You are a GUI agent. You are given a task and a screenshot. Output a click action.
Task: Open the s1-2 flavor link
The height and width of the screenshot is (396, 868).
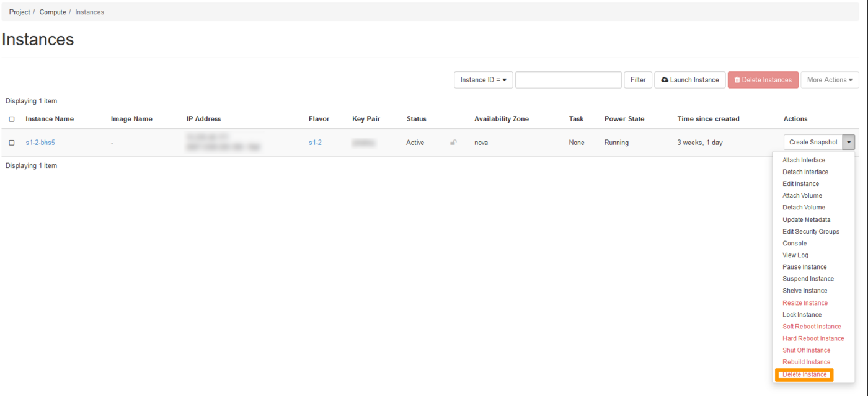coord(315,143)
